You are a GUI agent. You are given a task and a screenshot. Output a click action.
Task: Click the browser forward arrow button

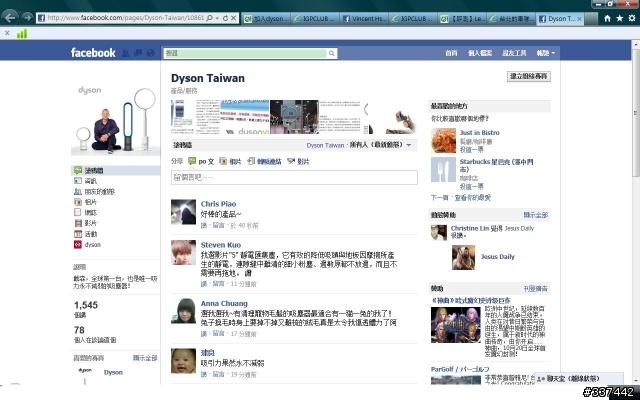[27, 18]
